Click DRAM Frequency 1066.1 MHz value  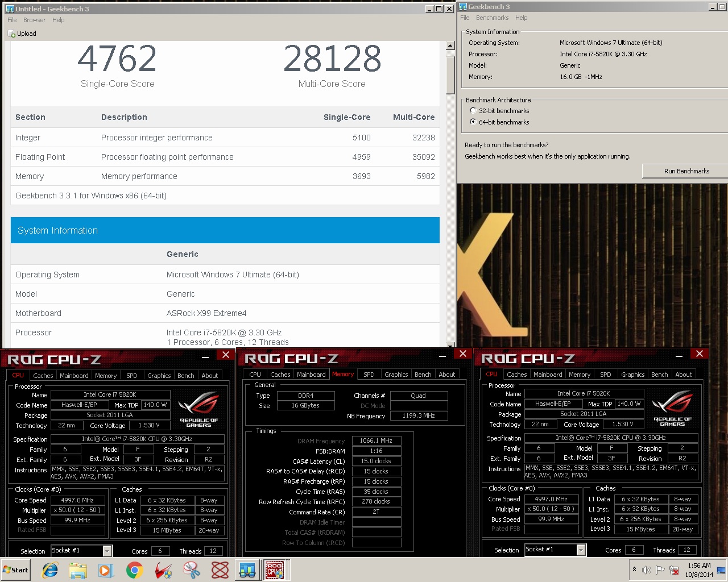(x=376, y=440)
